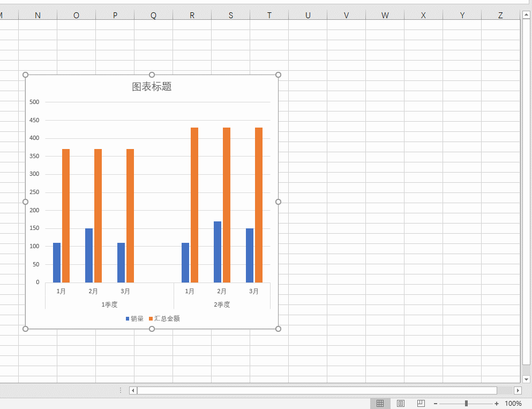Open Page Break Preview mode
The image size is (532, 409).
tap(421, 403)
